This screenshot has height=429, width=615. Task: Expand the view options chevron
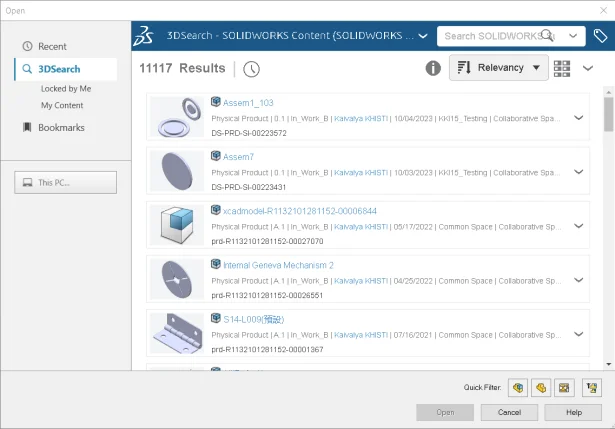pos(588,68)
